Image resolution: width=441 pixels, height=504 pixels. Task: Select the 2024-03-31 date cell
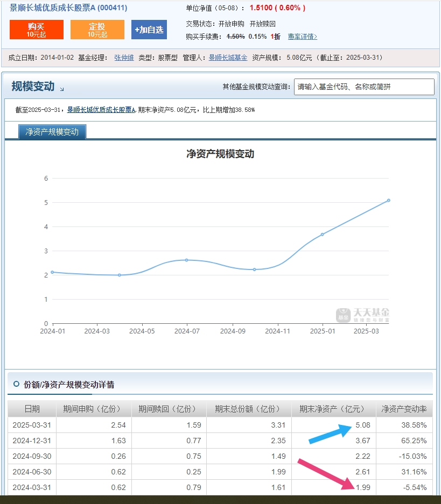tap(32, 487)
